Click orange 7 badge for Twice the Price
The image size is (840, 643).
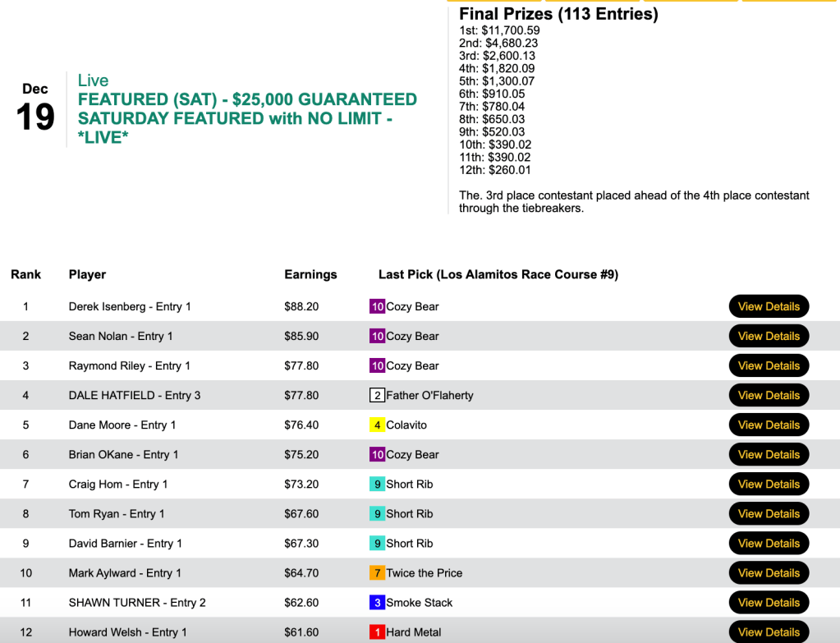(377, 572)
